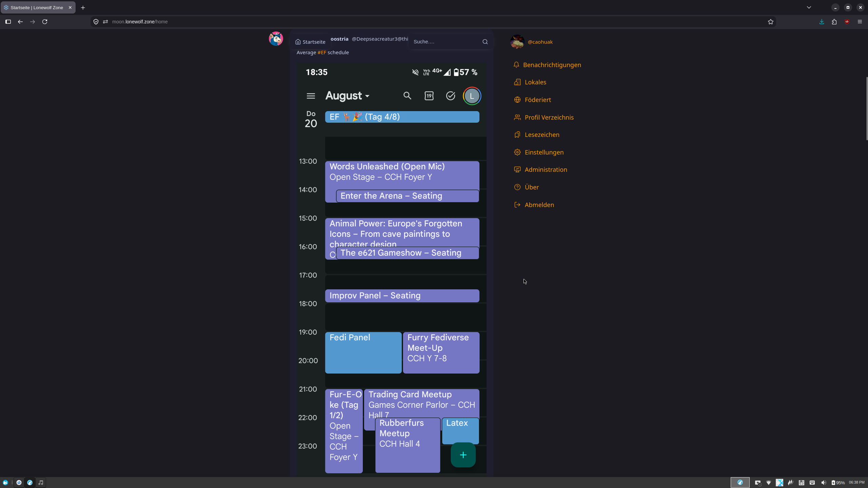Toggle the browser sidebar button

tap(8, 22)
